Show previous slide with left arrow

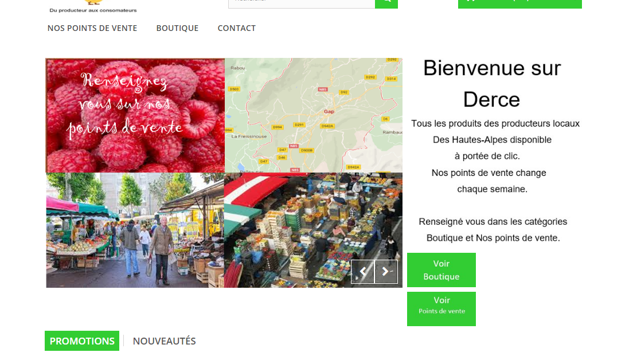point(362,272)
